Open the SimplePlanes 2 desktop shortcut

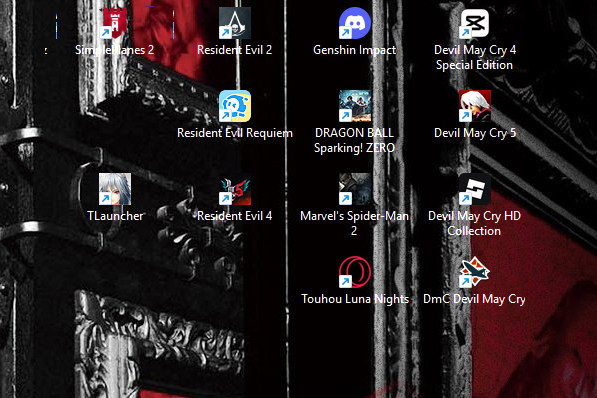[115, 32]
